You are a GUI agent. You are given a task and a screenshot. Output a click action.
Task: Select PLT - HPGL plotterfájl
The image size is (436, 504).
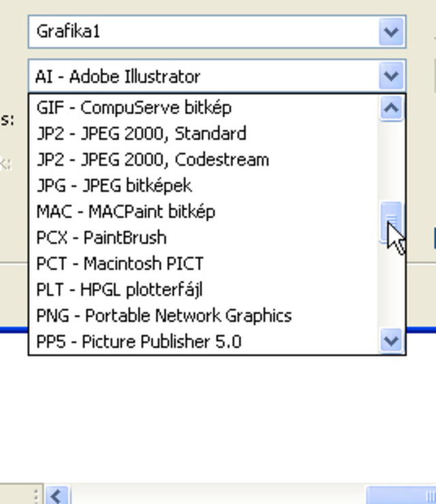[204, 289]
